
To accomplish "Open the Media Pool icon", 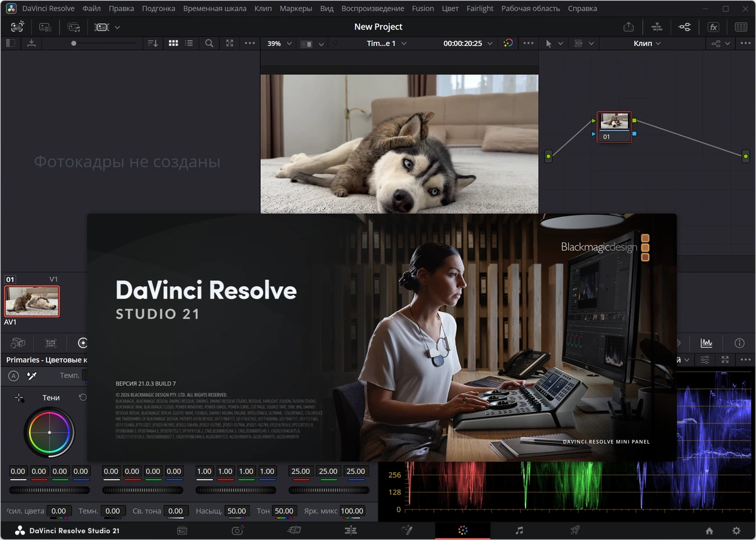I will coord(74,27).
